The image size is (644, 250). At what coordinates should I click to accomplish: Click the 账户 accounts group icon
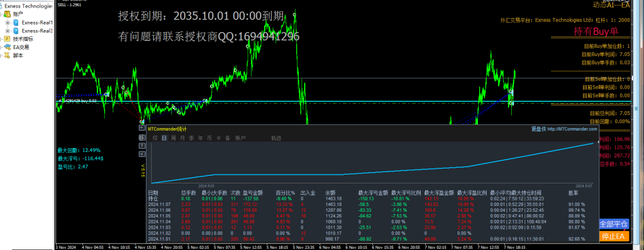tap(8, 14)
